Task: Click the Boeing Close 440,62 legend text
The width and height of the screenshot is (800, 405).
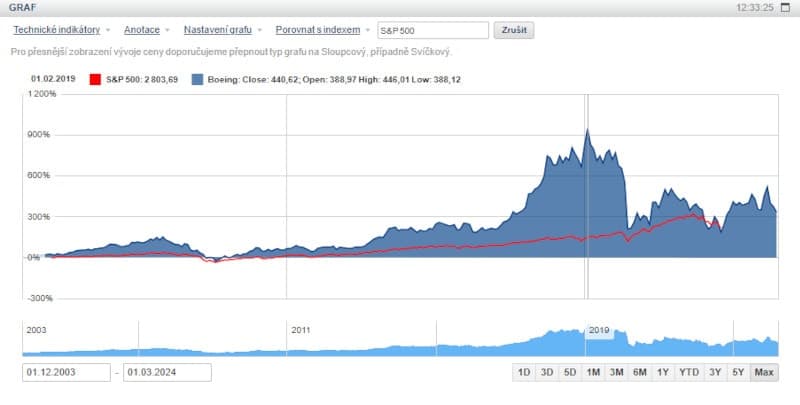Action: pos(334,79)
